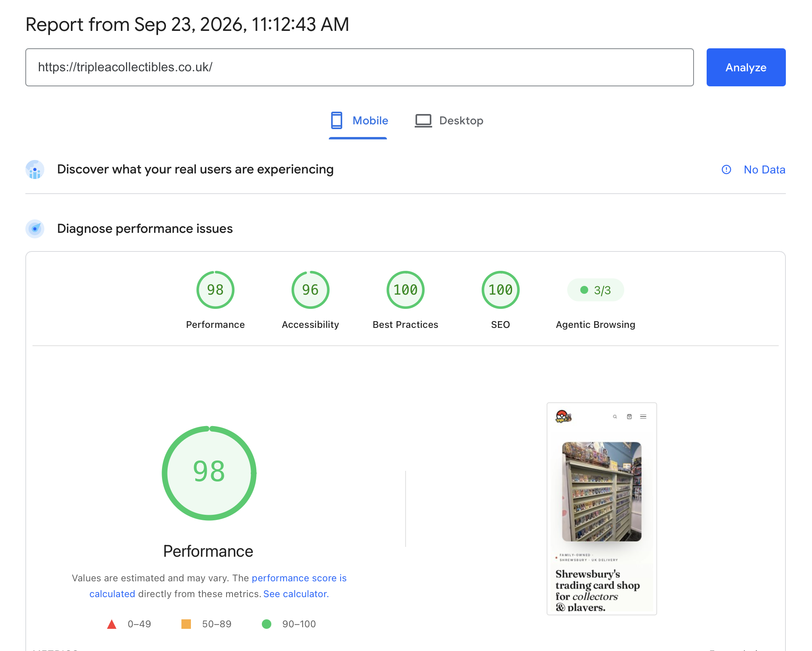This screenshot has width=812, height=651.
Task: Click the red triangle 0–49 legend icon
Action: click(112, 624)
